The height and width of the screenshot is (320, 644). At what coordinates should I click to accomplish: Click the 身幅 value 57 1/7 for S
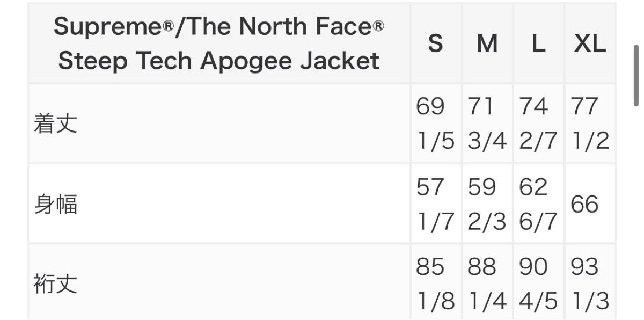tap(435, 205)
